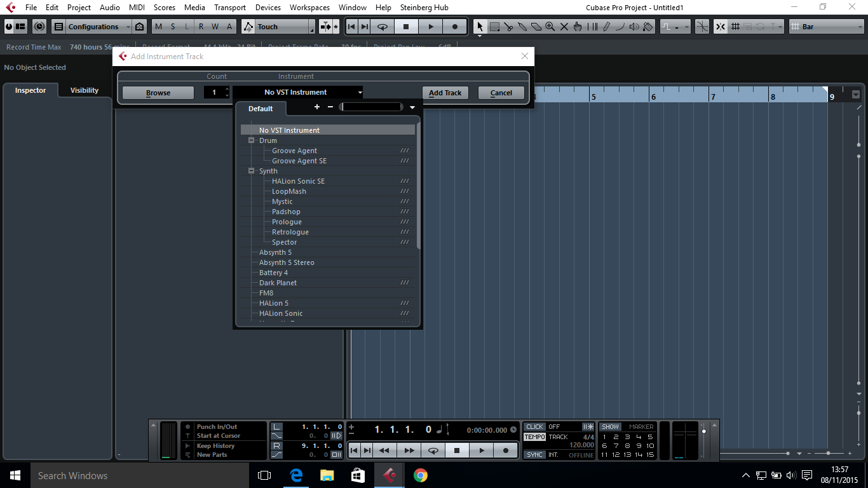Click the Add Track button
This screenshot has height=488, width=868.
445,93
